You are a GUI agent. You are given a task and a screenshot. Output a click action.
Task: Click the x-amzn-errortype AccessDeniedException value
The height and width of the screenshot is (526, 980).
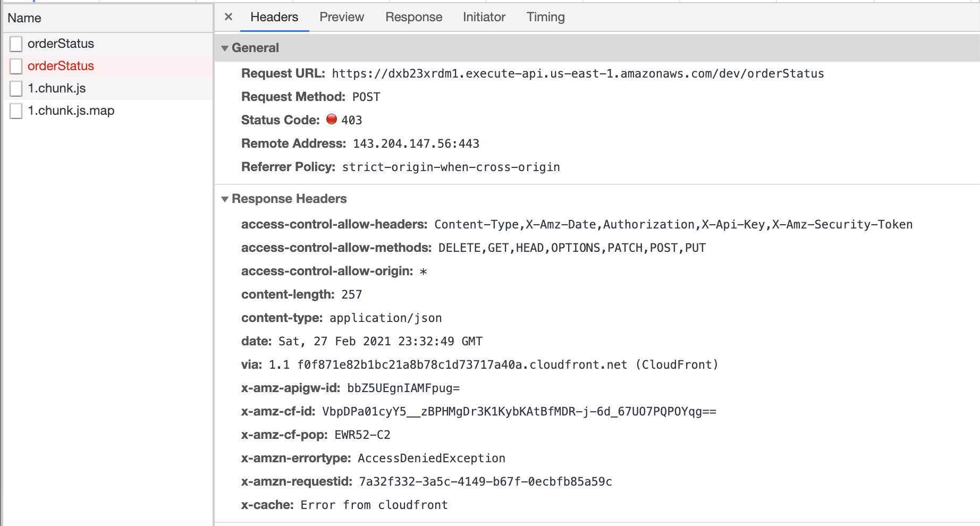click(x=432, y=458)
